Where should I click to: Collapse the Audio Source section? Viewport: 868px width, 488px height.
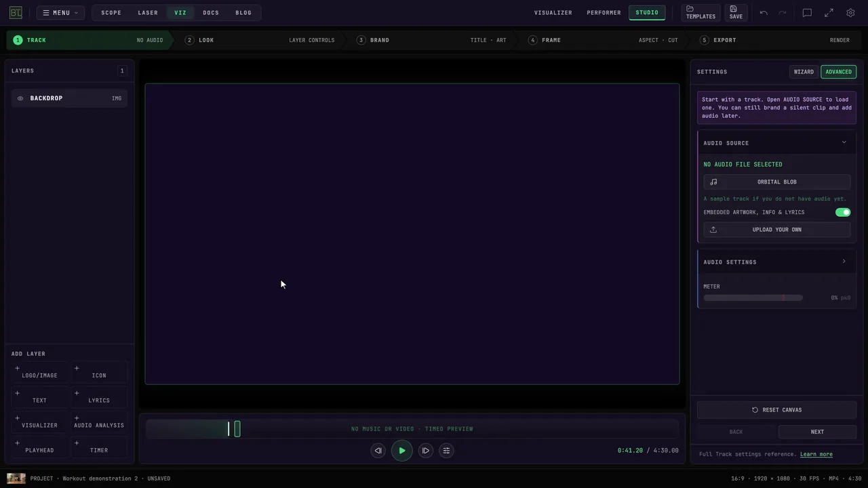click(x=777, y=143)
